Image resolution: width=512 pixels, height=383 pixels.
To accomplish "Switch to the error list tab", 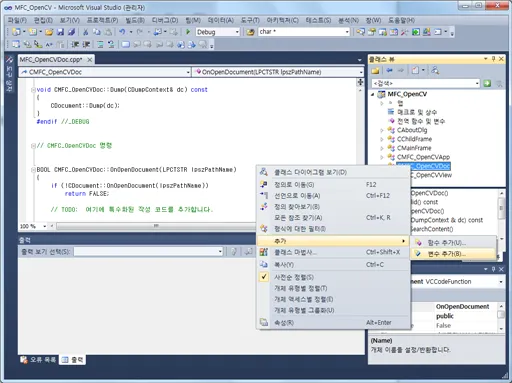I will click(38, 359).
